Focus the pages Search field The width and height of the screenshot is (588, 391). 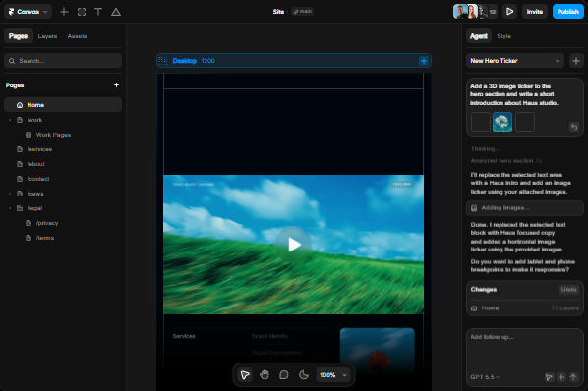[x=63, y=61]
